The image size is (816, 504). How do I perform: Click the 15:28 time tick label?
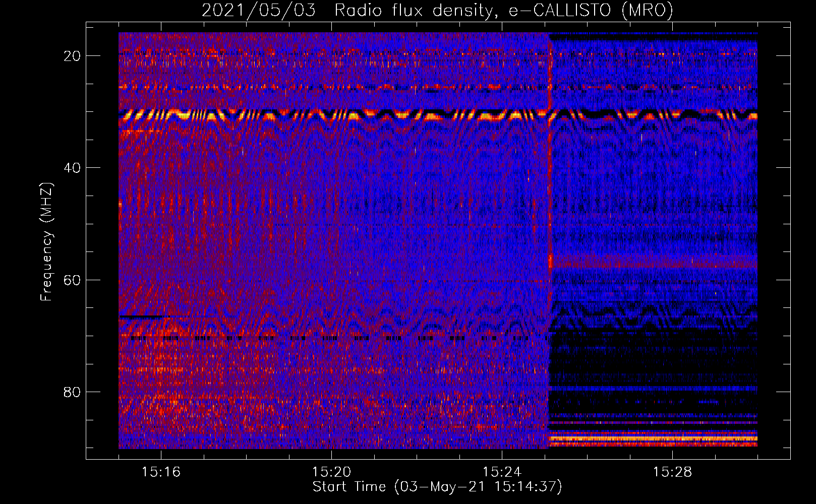tap(672, 472)
